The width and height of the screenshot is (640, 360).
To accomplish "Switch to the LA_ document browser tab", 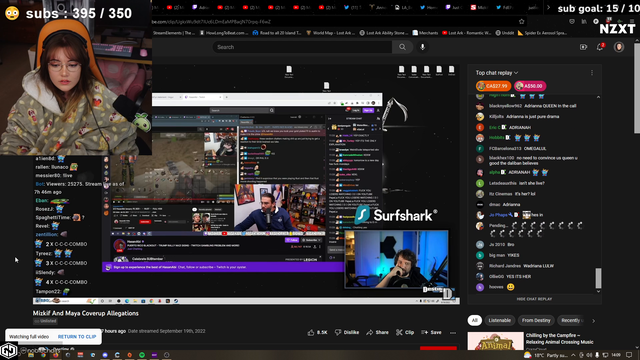I will click(x=403, y=7).
